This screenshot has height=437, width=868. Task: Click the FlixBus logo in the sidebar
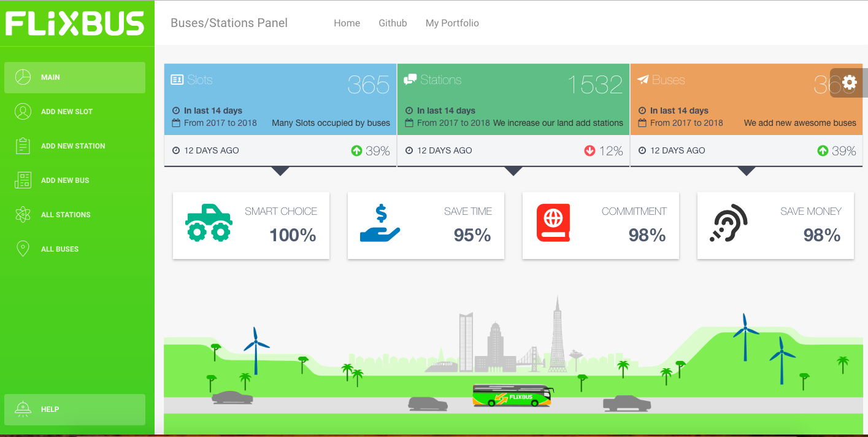75,24
